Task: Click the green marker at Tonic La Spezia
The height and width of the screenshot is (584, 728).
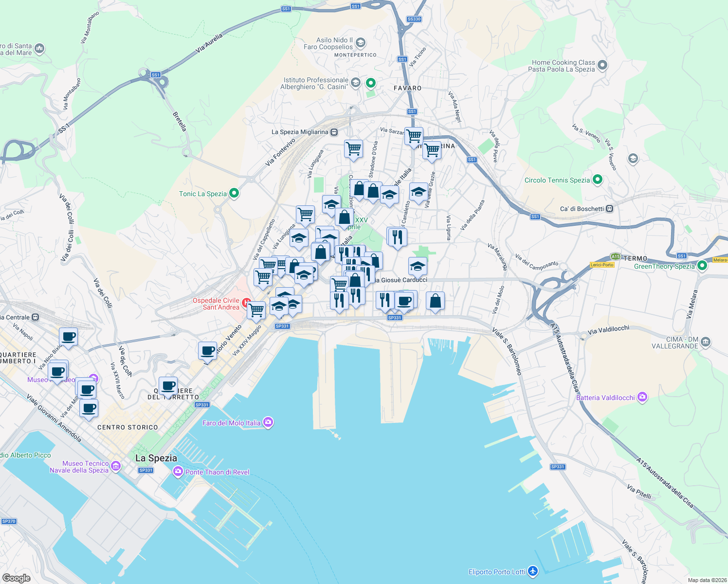Action: click(x=234, y=193)
